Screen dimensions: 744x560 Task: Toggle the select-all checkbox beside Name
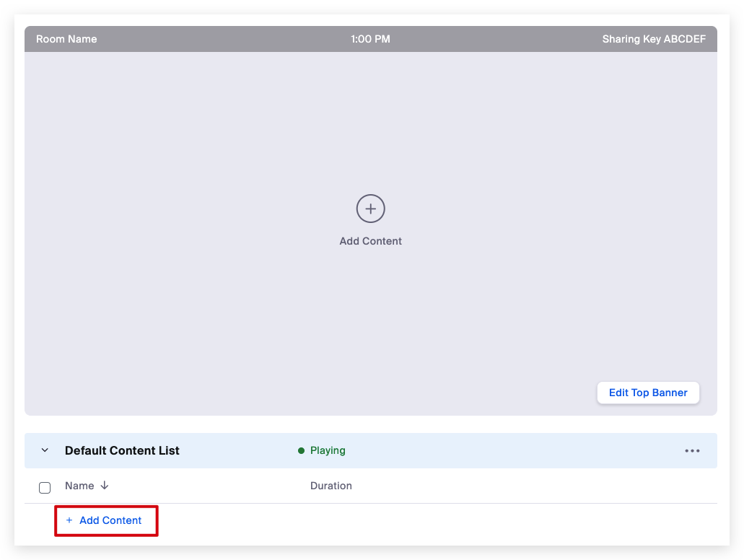click(45, 487)
